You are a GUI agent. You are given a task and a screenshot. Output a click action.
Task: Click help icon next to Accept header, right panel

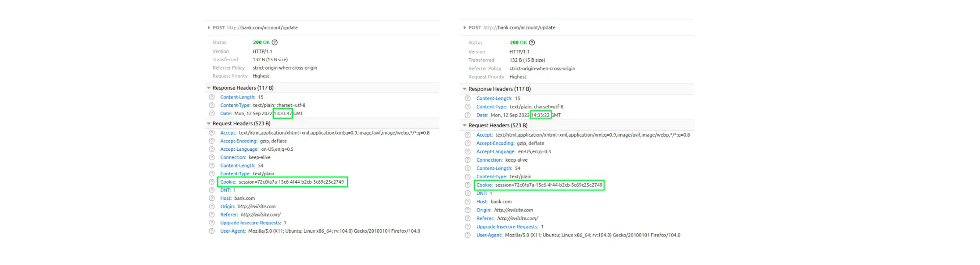[x=468, y=135]
